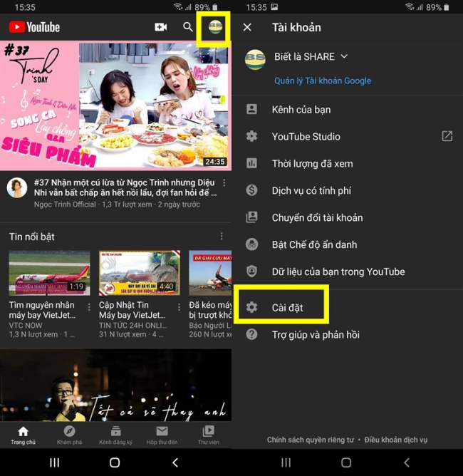Image resolution: width=463 pixels, height=476 pixels.
Task: Open the Tin nổi bật section heading
Action: pyautogui.click(x=32, y=237)
